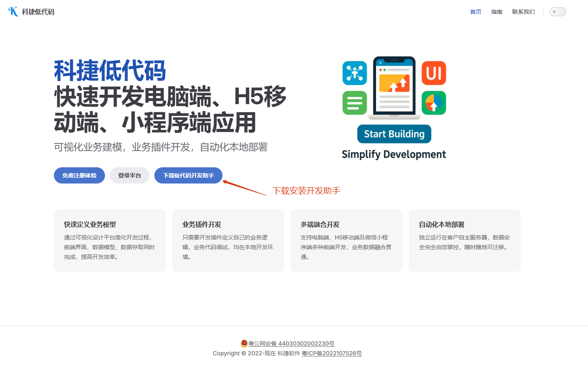Click the laptop phone illustration
Image resolution: width=588 pixels, height=365 pixels.
[x=394, y=88]
